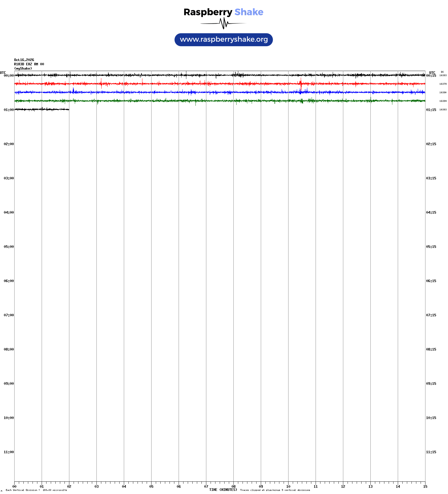The image size is (448, 494).
Task: Click the TIME (MINUTES) axis title
Action: pyautogui.click(x=223, y=490)
